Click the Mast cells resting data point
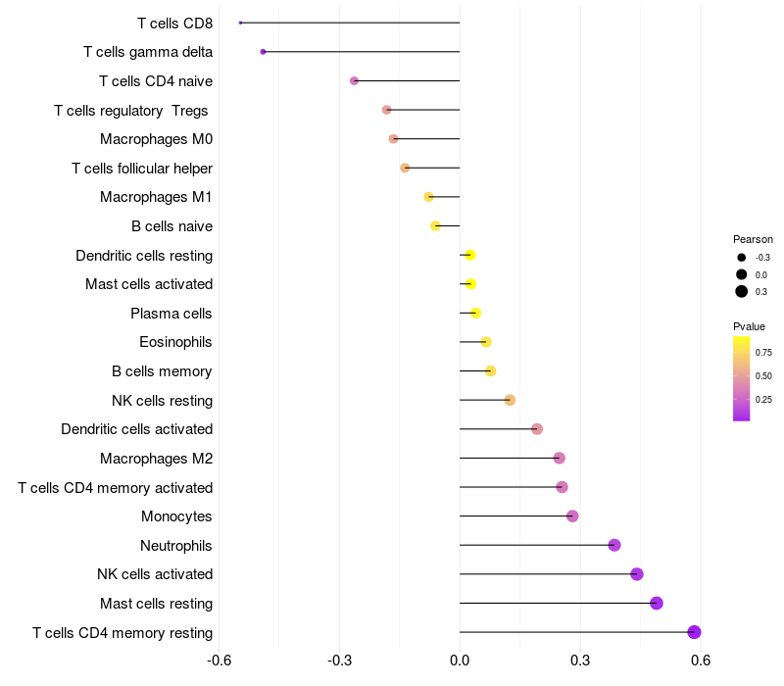Screen dimensions: 784x686 point(657,603)
